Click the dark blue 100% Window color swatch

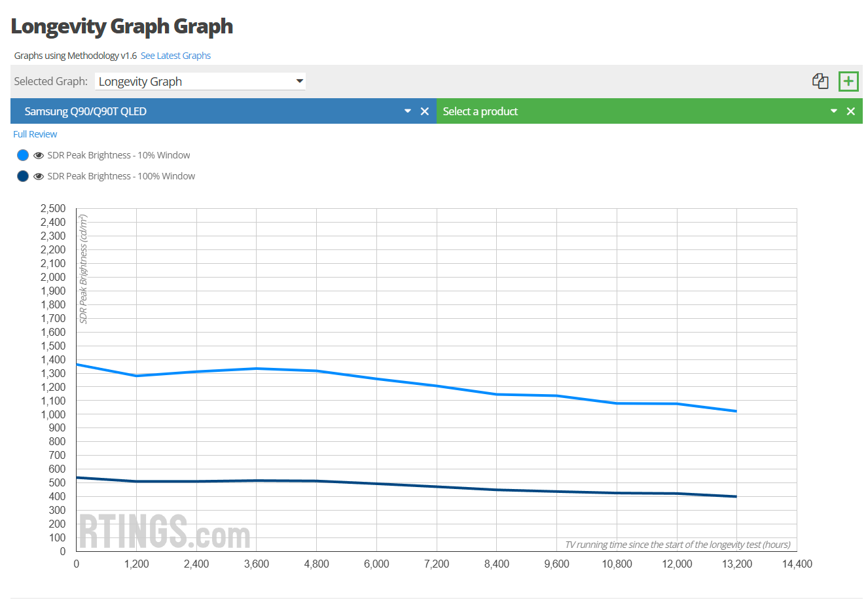point(23,176)
